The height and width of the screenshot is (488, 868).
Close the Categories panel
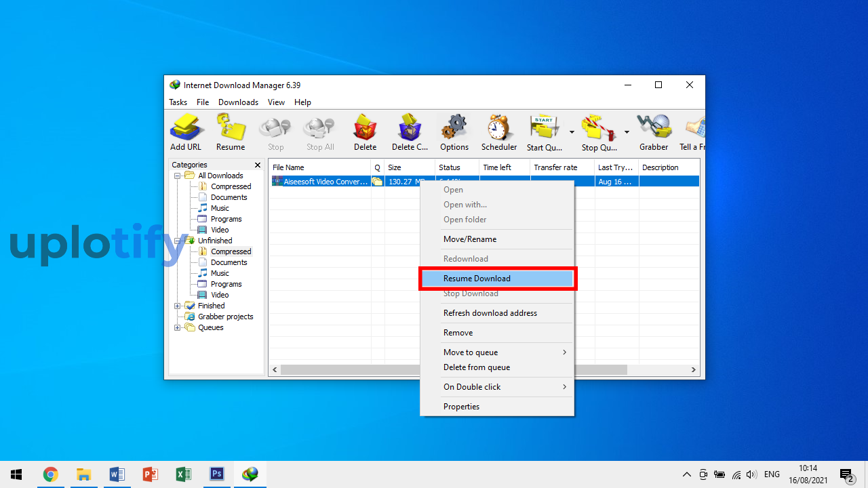[x=258, y=165]
